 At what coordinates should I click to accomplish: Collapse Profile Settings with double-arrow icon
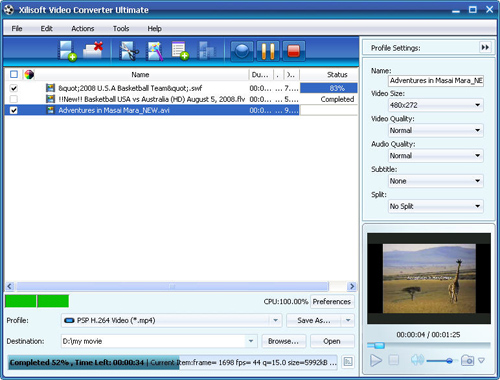pos(485,47)
